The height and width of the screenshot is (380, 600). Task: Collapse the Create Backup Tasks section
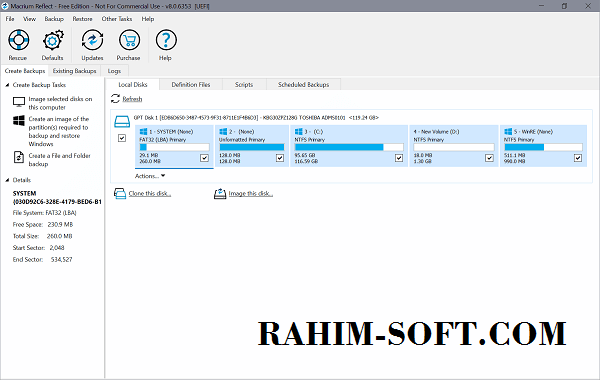[7, 85]
